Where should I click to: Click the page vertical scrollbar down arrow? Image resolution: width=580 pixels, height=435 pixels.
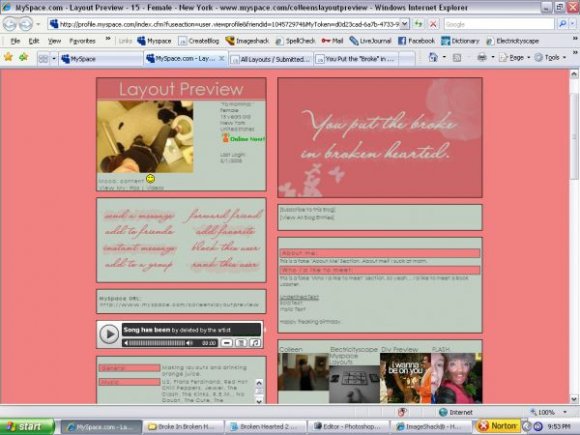coord(574,399)
